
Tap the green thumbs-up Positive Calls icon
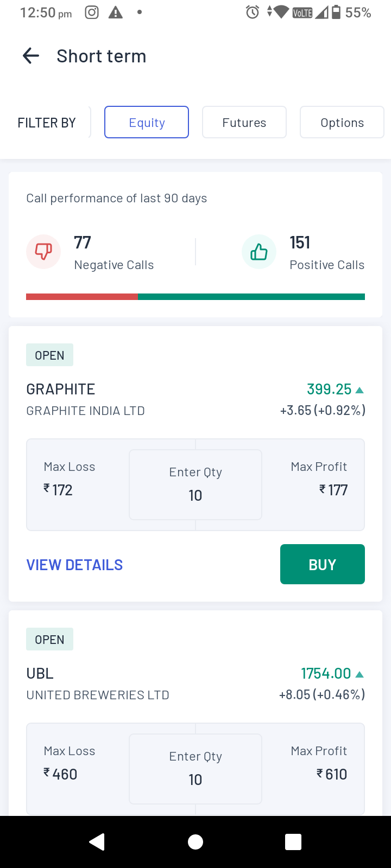point(259,252)
